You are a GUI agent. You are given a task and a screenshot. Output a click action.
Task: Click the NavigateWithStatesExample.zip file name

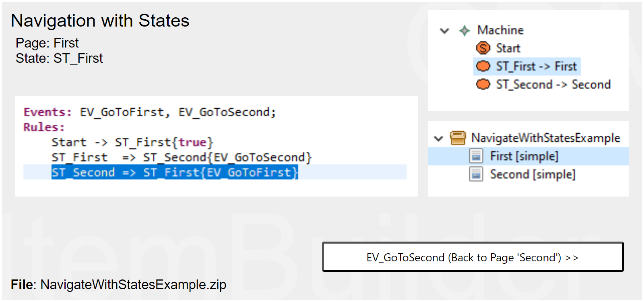coord(133,285)
